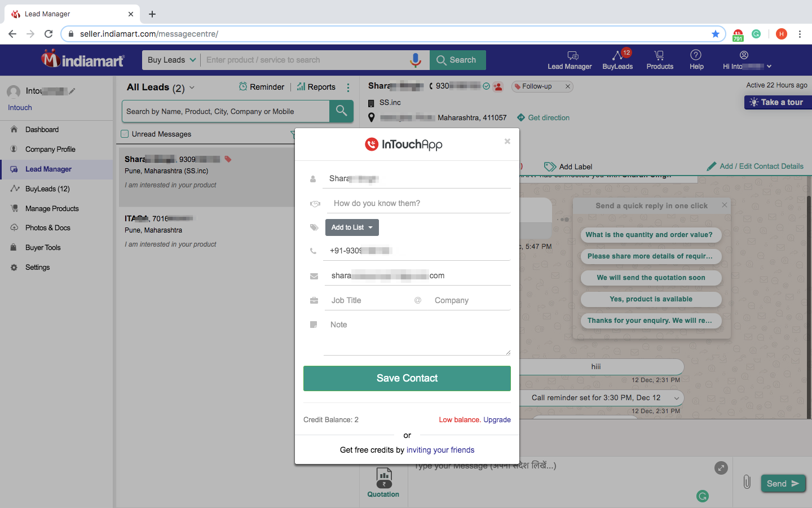Expand the call reminder message chevron

point(677,398)
